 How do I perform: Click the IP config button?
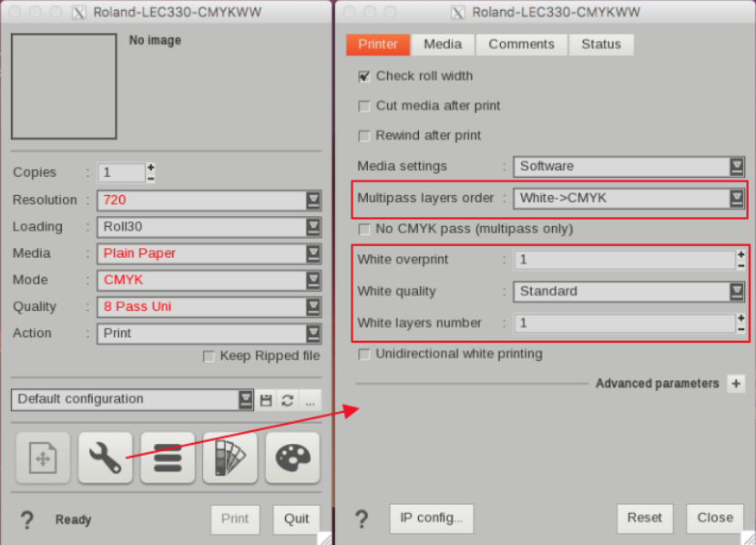pyautogui.click(x=431, y=518)
